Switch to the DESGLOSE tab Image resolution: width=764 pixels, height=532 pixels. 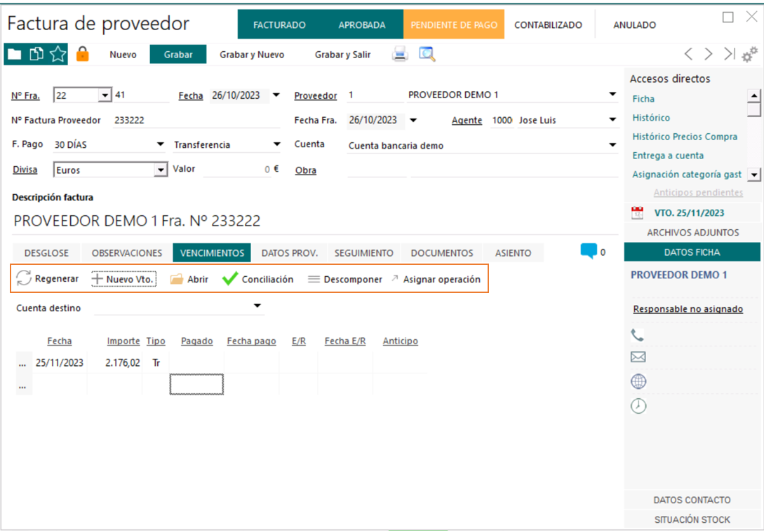click(x=46, y=252)
